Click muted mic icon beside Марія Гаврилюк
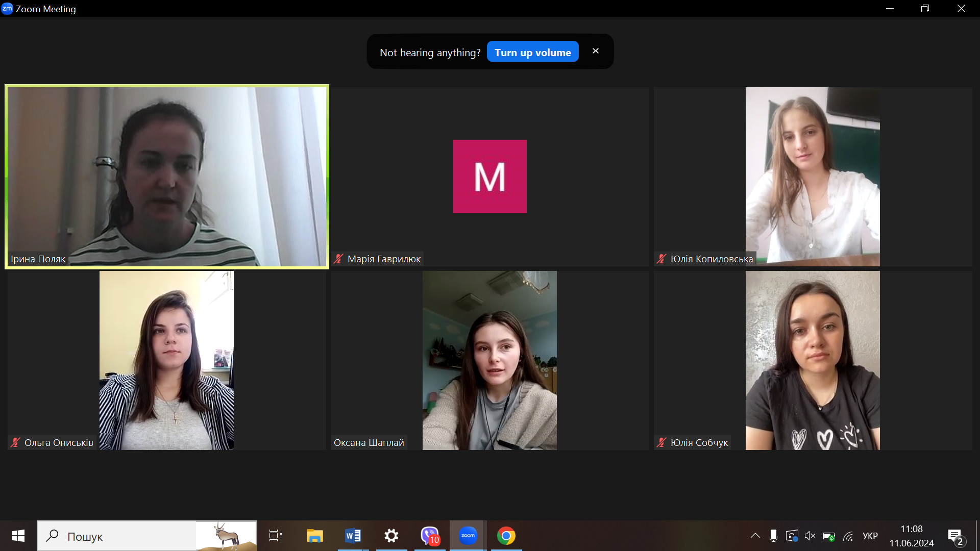 [338, 259]
